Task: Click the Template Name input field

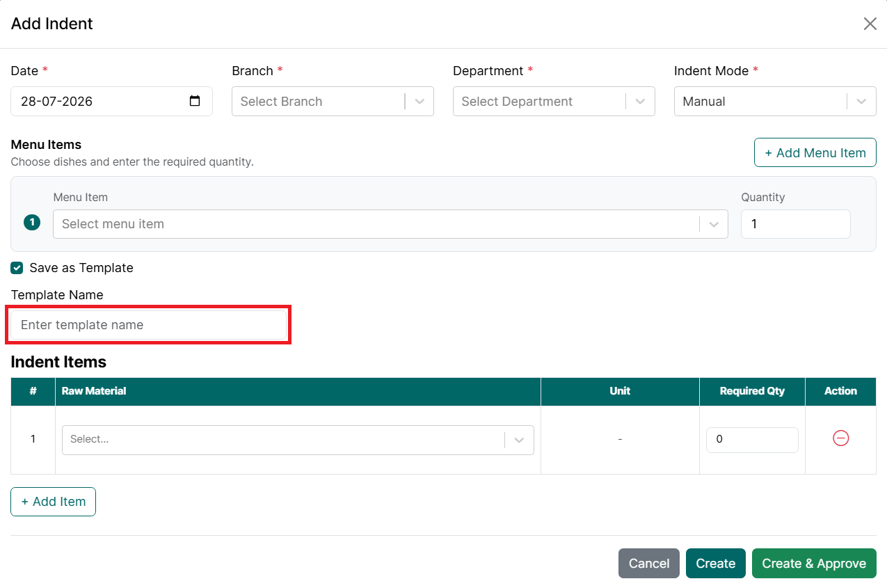Action: point(148,325)
